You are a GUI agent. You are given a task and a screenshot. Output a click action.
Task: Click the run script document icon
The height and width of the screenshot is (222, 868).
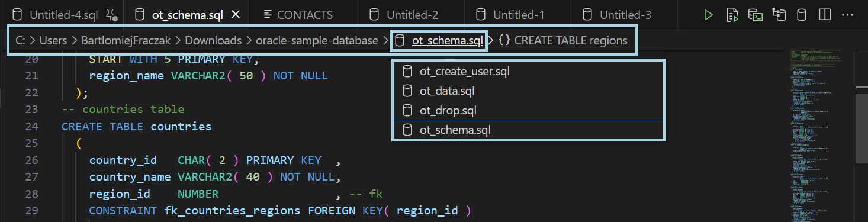coord(732,15)
